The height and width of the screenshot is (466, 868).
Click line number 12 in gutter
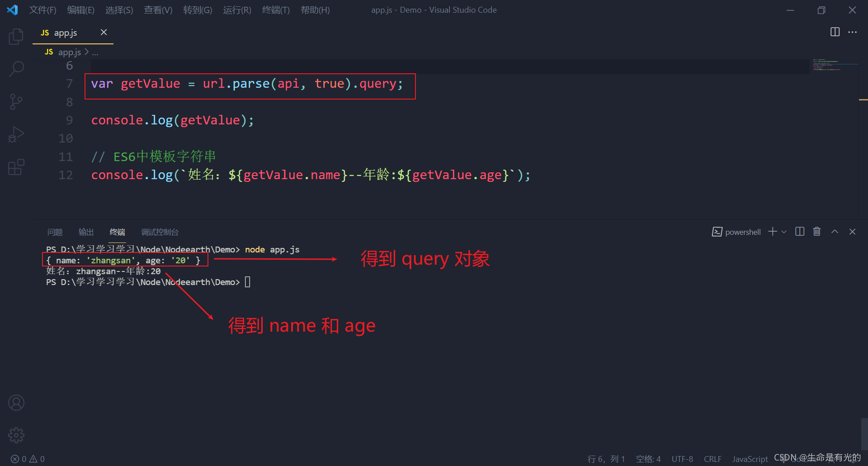(x=66, y=175)
